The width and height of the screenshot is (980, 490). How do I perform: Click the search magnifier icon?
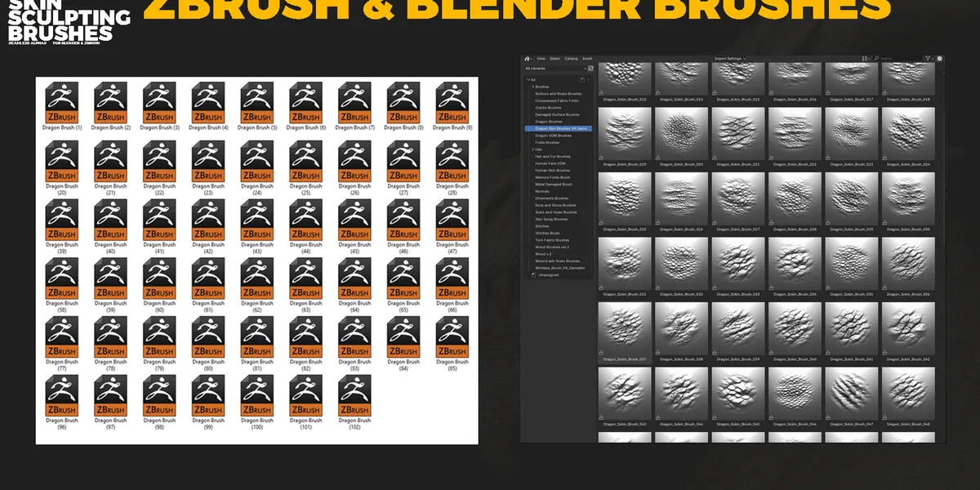click(876, 56)
